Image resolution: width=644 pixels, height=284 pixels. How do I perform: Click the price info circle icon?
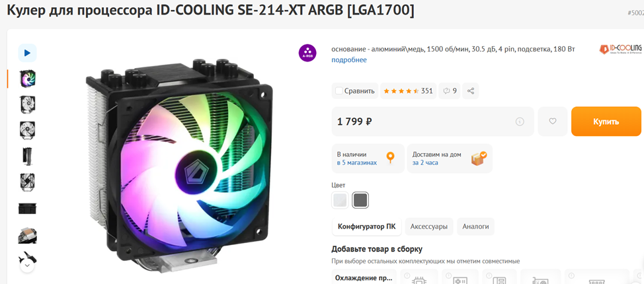(x=520, y=122)
